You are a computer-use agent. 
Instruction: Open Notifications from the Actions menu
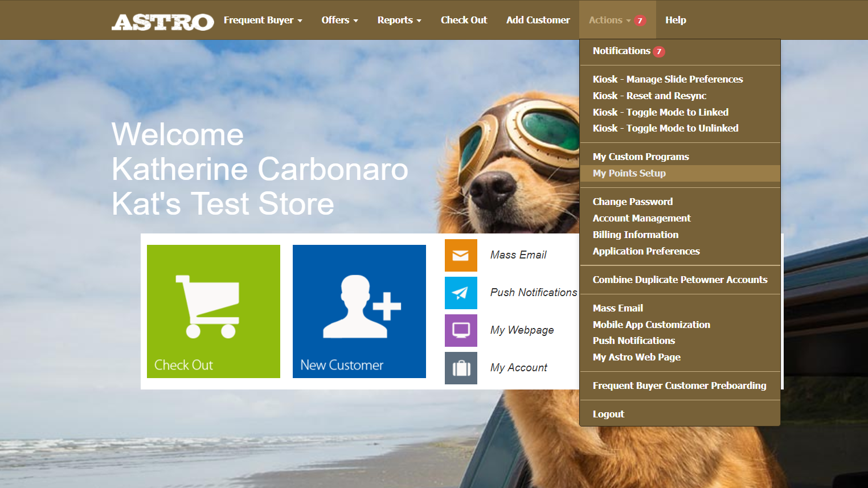click(x=680, y=51)
